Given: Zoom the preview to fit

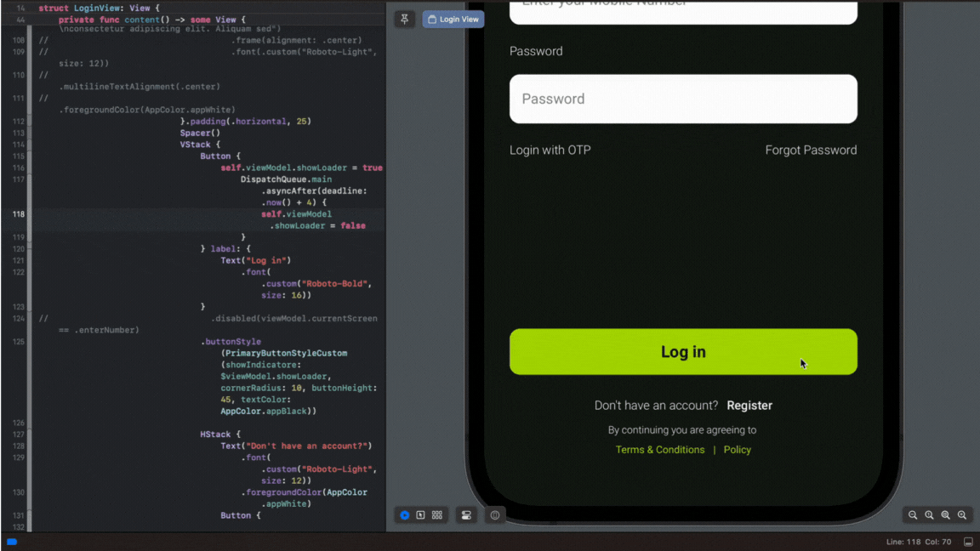Looking at the screenshot, I should (x=946, y=515).
